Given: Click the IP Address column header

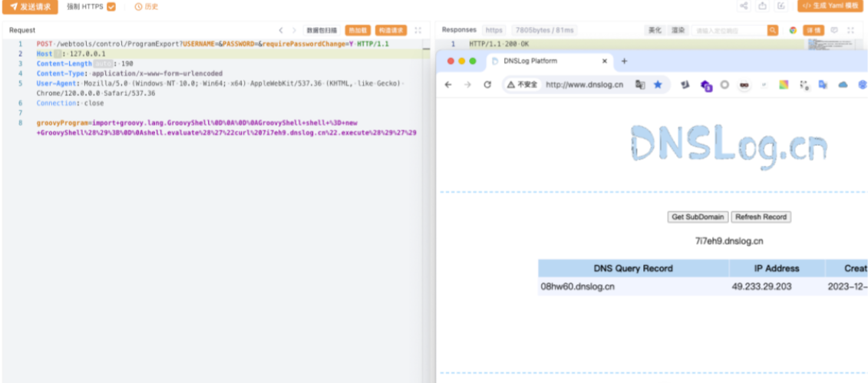Looking at the screenshot, I should 777,269.
